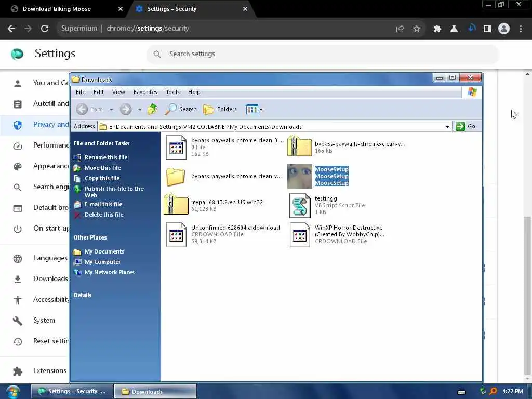Share this page icon in address bar
This screenshot has width=532, height=399.
pyautogui.click(x=400, y=29)
